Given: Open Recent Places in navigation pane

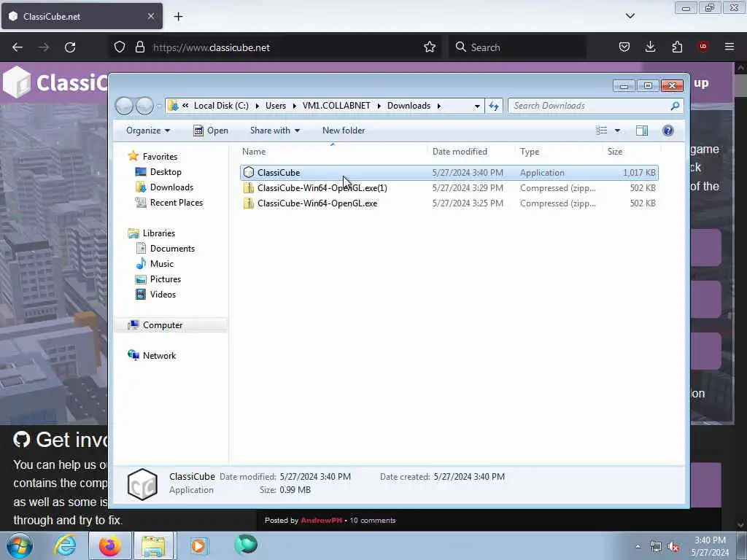Looking at the screenshot, I should 177,203.
